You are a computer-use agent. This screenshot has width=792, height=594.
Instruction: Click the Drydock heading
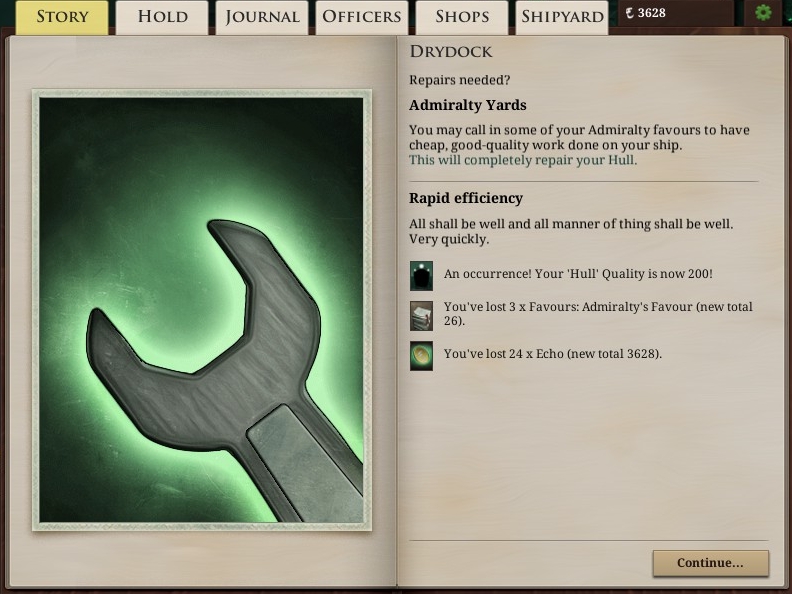point(451,52)
